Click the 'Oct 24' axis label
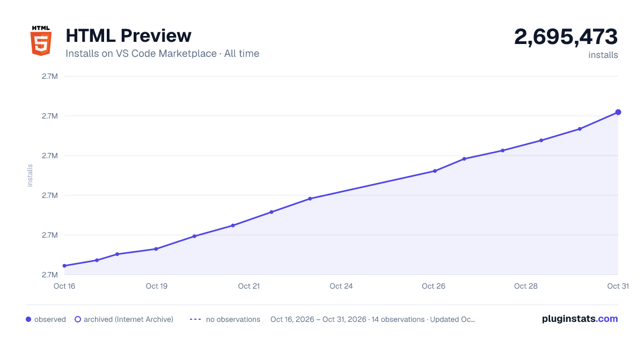 tap(341, 286)
